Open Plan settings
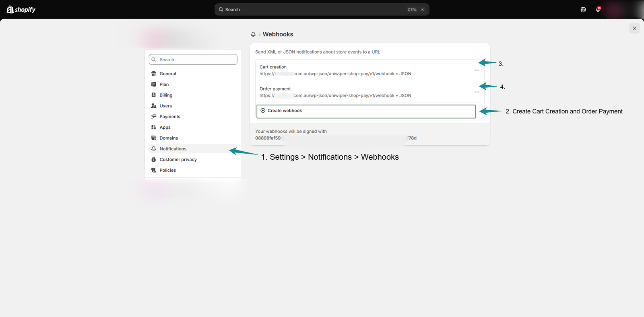 (193, 84)
